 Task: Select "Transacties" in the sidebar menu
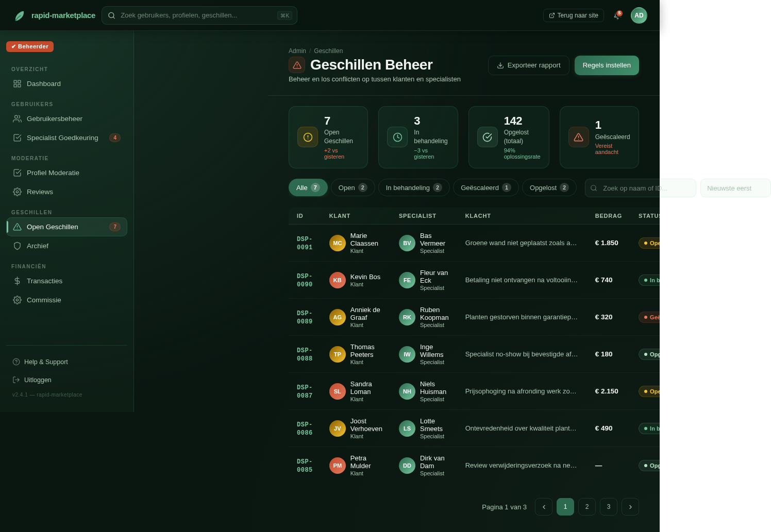[x=44, y=281]
